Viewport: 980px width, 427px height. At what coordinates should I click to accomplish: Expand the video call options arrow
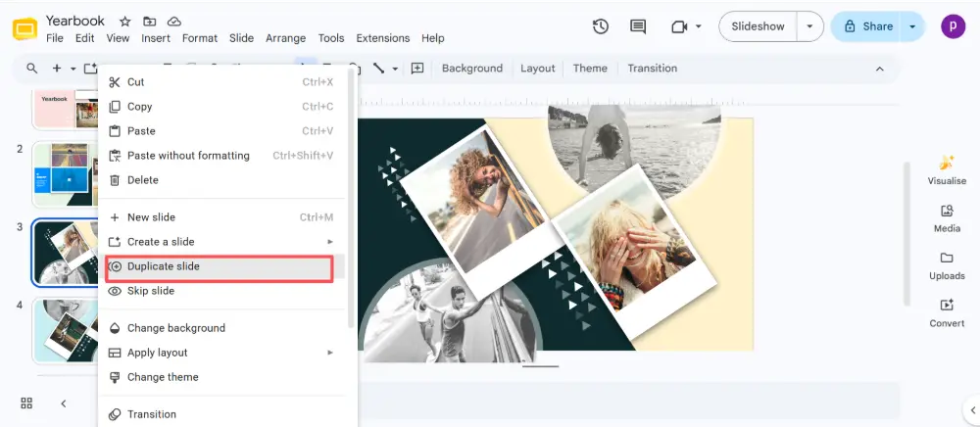(x=699, y=26)
